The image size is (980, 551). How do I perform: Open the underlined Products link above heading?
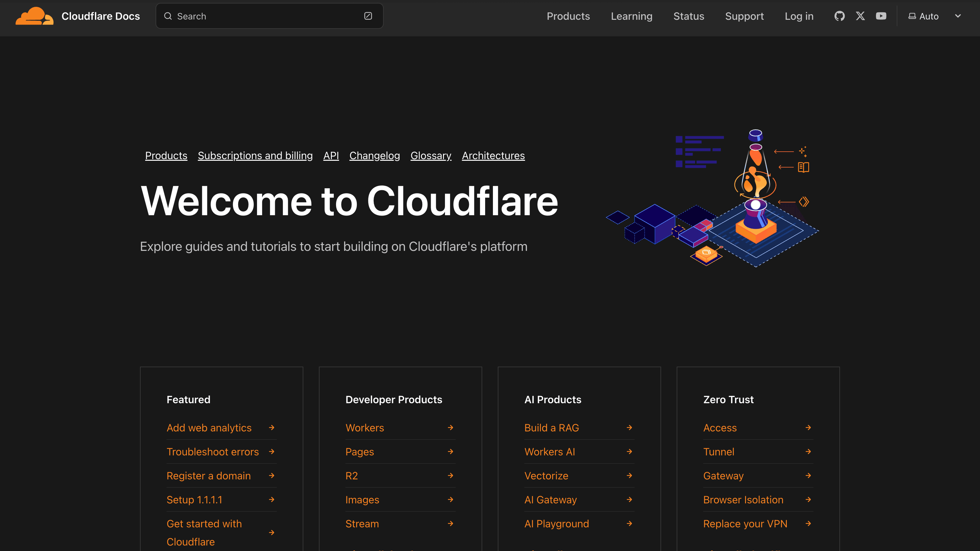coord(166,156)
